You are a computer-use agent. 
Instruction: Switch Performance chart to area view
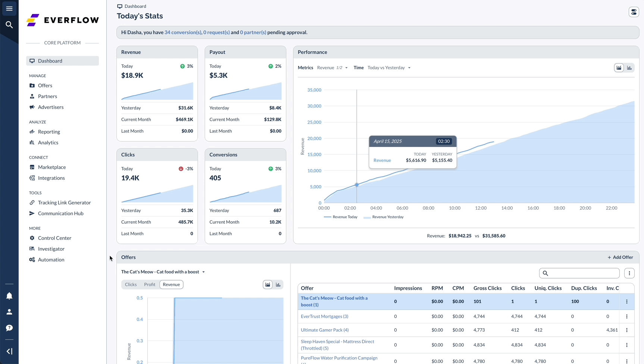coord(619,68)
